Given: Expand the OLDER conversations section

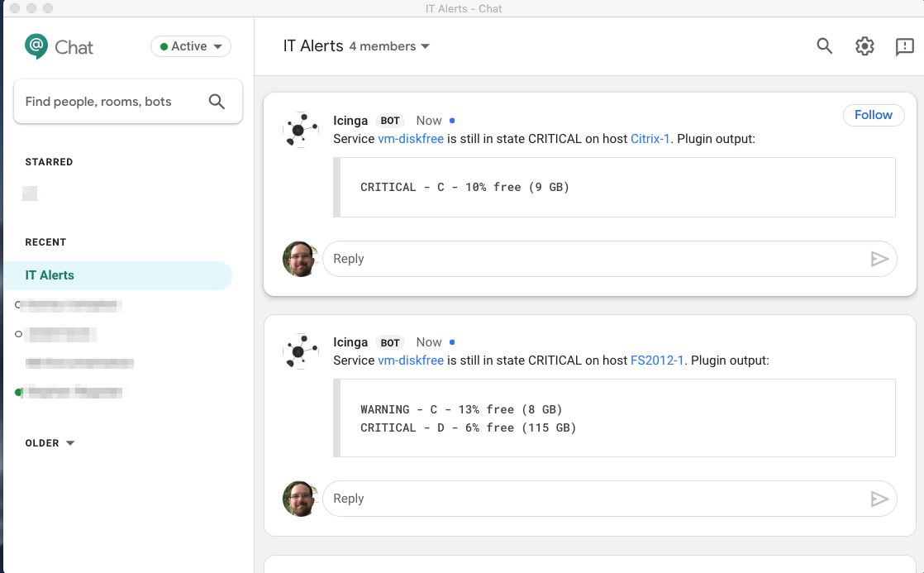Looking at the screenshot, I should tap(50, 442).
